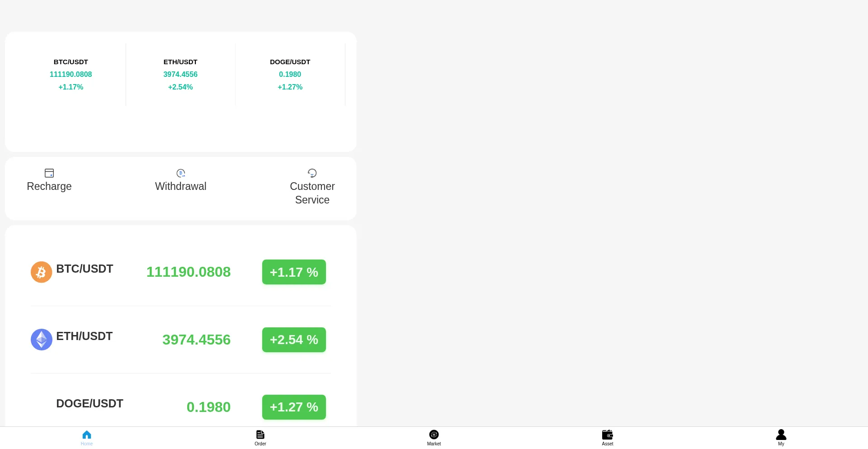Click the Withdrawal coin icon
Viewport: 868px width, 449px height.
[x=181, y=173]
